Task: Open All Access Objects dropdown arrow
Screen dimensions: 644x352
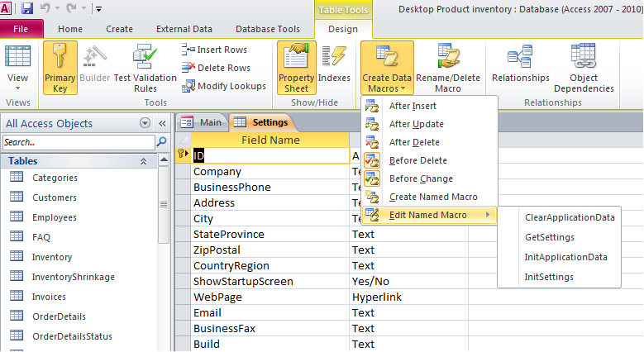Action: (145, 123)
